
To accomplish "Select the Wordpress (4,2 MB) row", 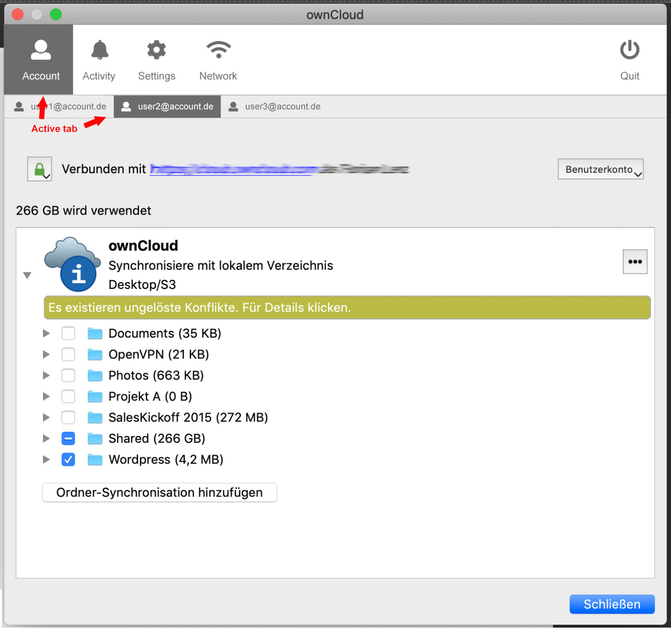I will pyautogui.click(x=166, y=459).
